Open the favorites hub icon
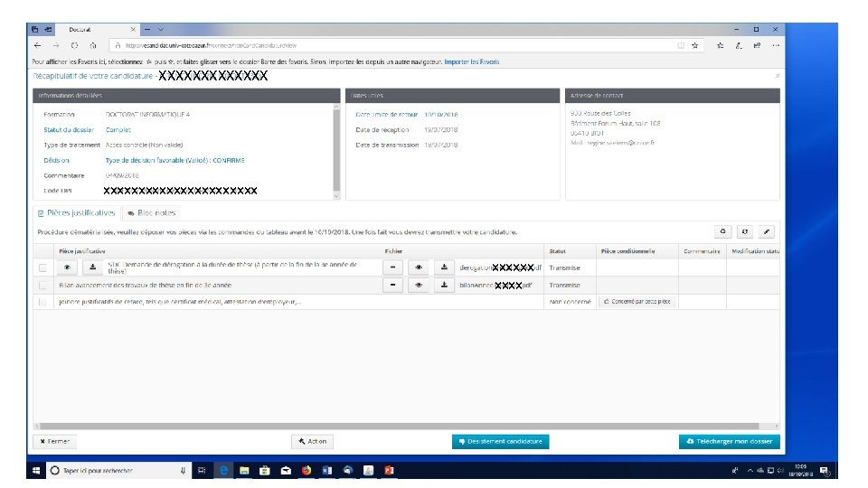This screenshot has height=488, width=868. pos(721,45)
